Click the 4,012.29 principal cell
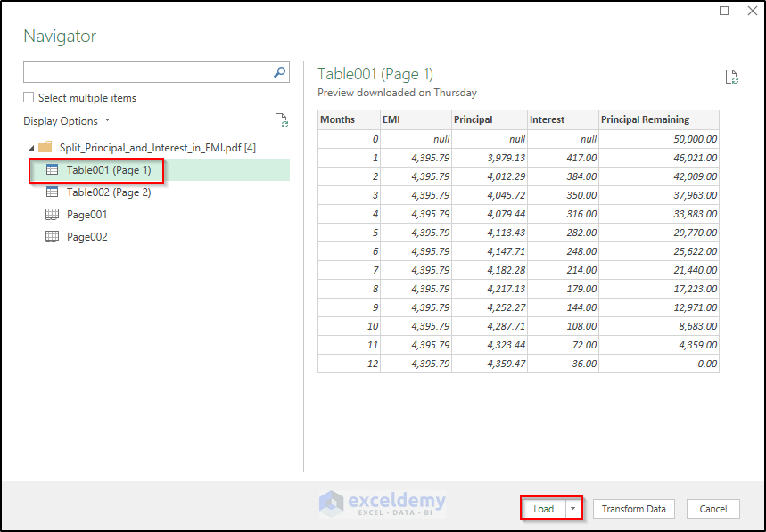The height and width of the screenshot is (532, 766). (x=490, y=176)
